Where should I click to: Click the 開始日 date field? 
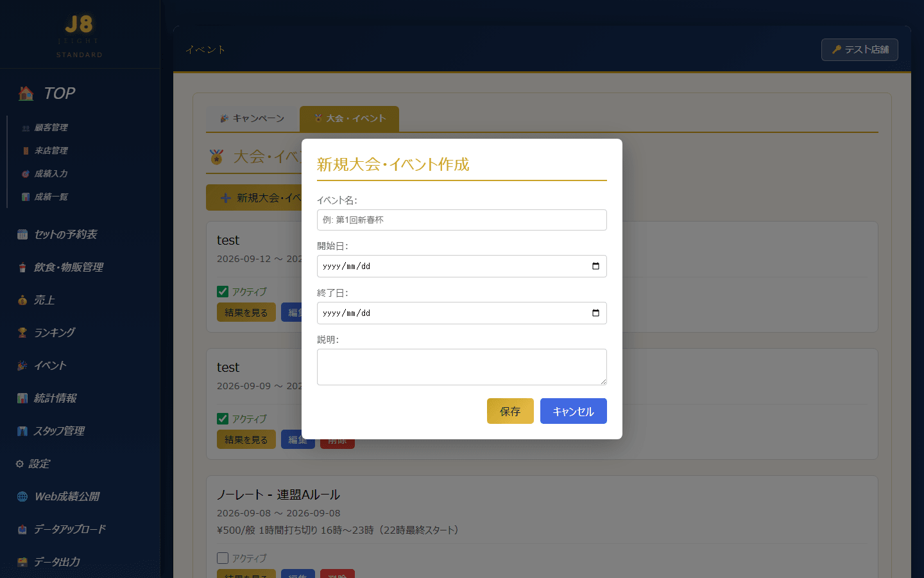point(462,266)
